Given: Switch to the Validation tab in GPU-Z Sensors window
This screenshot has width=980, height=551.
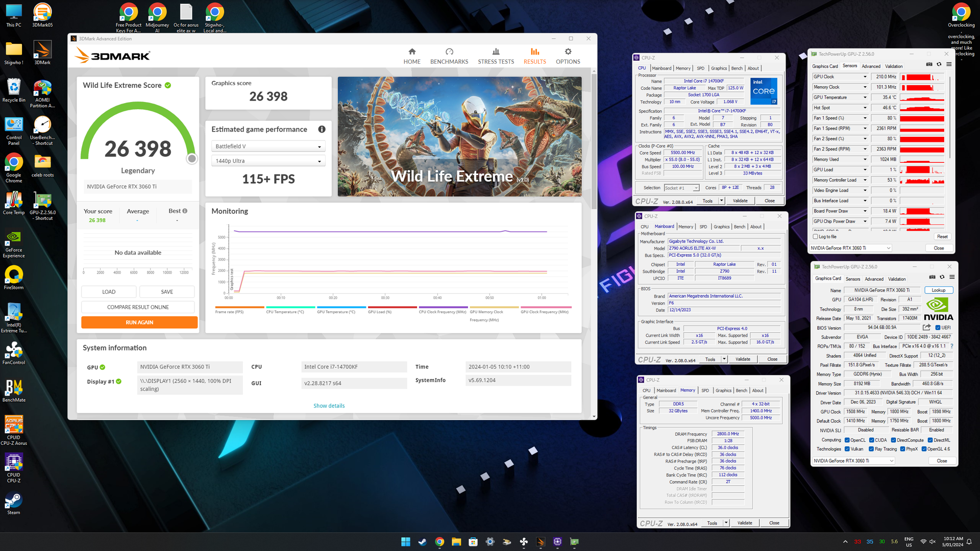Looking at the screenshot, I should (x=894, y=66).
